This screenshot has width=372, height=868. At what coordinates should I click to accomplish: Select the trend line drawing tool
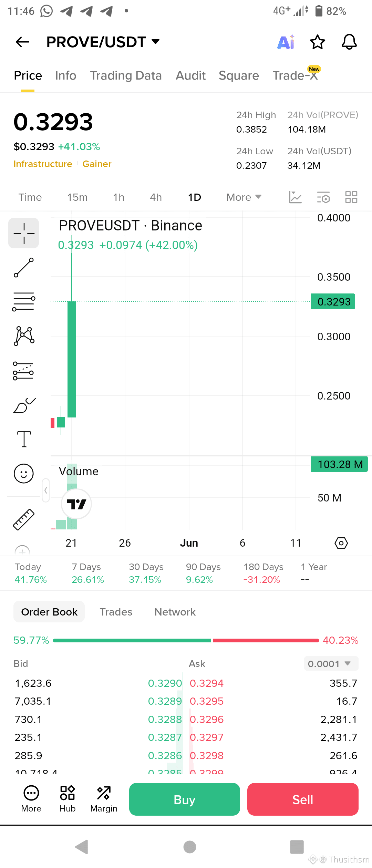pos(24,268)
